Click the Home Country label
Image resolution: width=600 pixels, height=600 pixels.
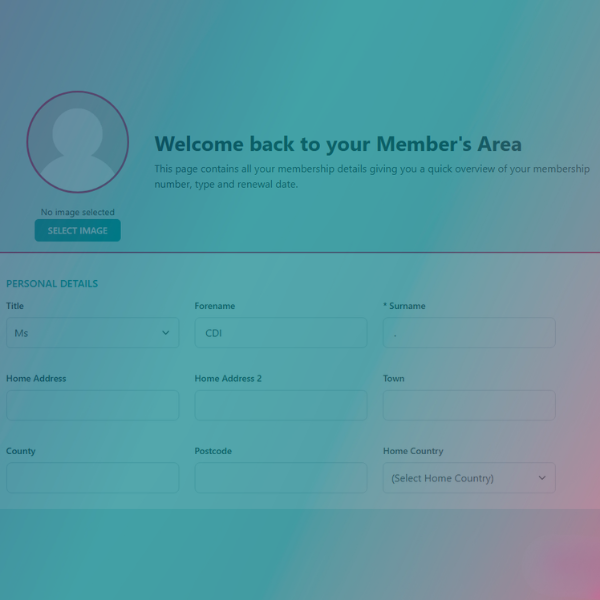tap(413, 451)
